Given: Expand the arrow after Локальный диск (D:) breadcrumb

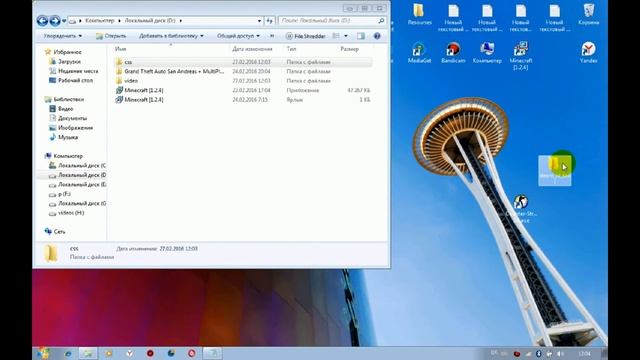Looking at the screenshot, I should (x=180, y=20).
